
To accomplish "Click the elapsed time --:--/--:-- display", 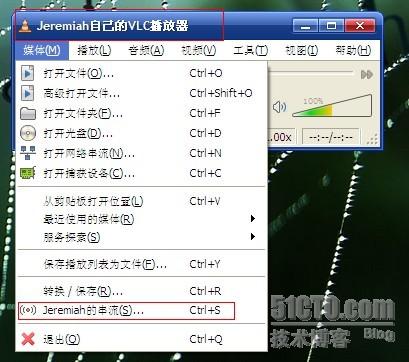I will (330, 137).
